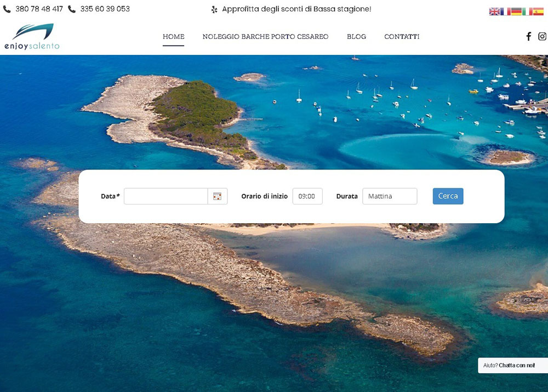Click the "Data*" field label
548x392 pixels.
tap(110, 196)
